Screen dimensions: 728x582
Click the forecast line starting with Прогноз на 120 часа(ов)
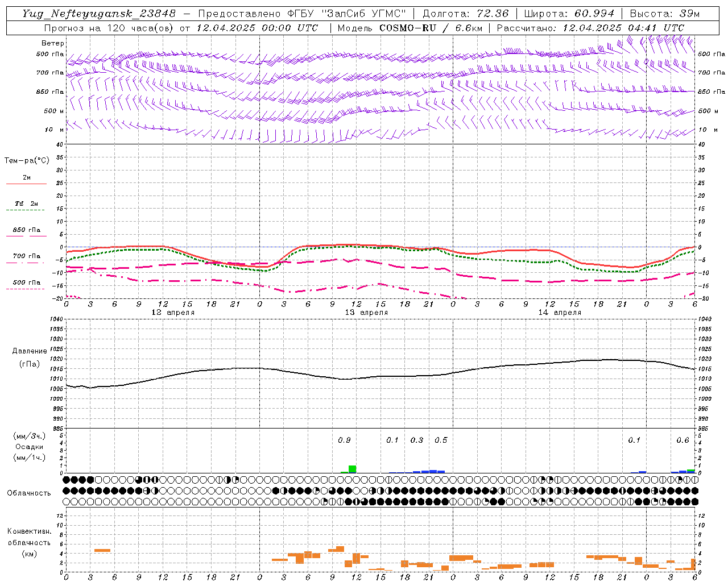181,28
